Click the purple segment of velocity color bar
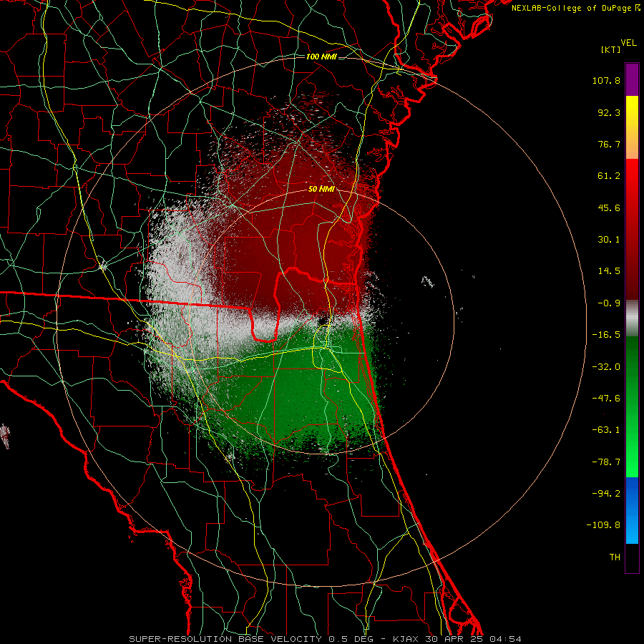Screen dimensions: 644x644 click(x=632, y=79)
